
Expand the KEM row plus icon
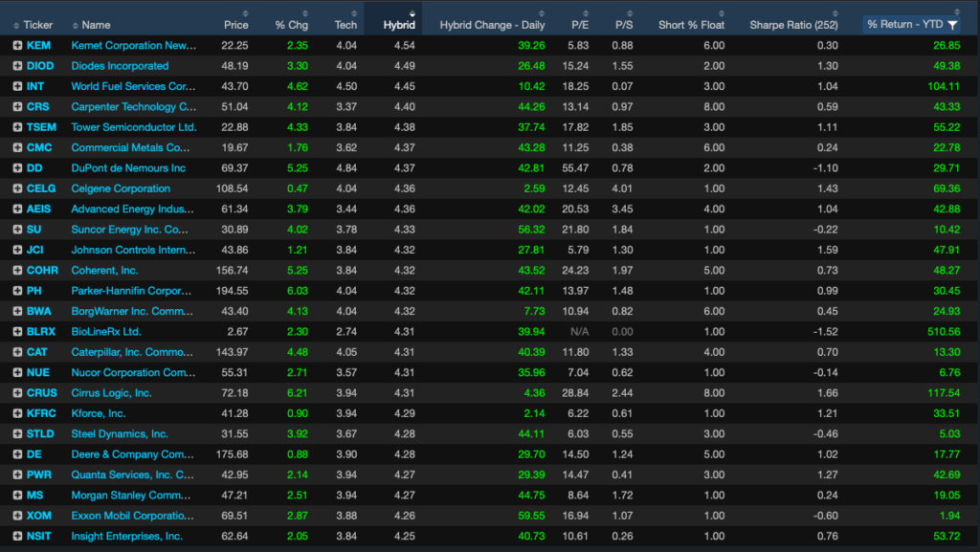click(x=17, y=46)
